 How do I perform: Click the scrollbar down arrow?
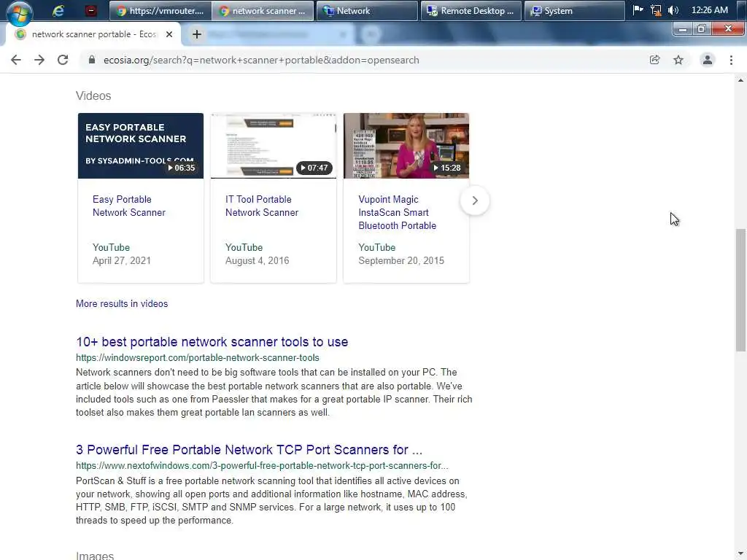(x=740, y=555)
